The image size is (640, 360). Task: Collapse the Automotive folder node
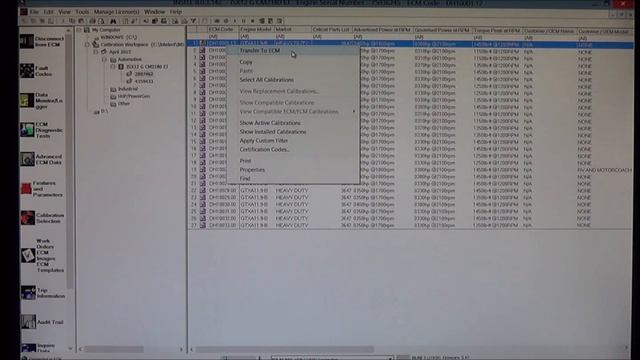[x=104, y=59]
